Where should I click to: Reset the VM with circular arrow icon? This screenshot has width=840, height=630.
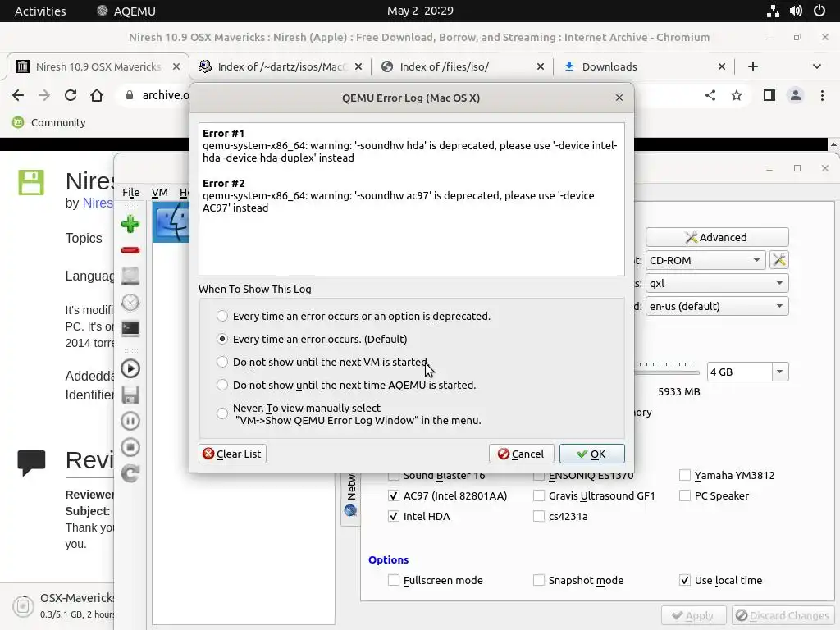tap(130, 473)
